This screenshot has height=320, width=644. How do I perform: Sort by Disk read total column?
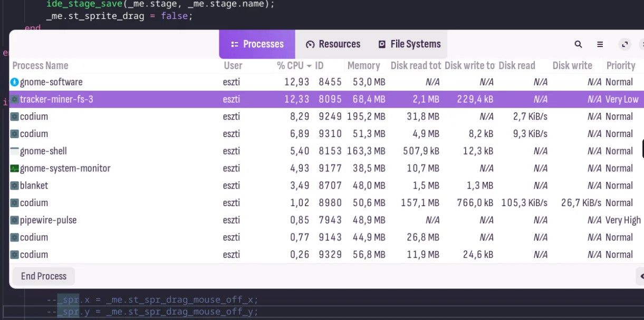416,65
